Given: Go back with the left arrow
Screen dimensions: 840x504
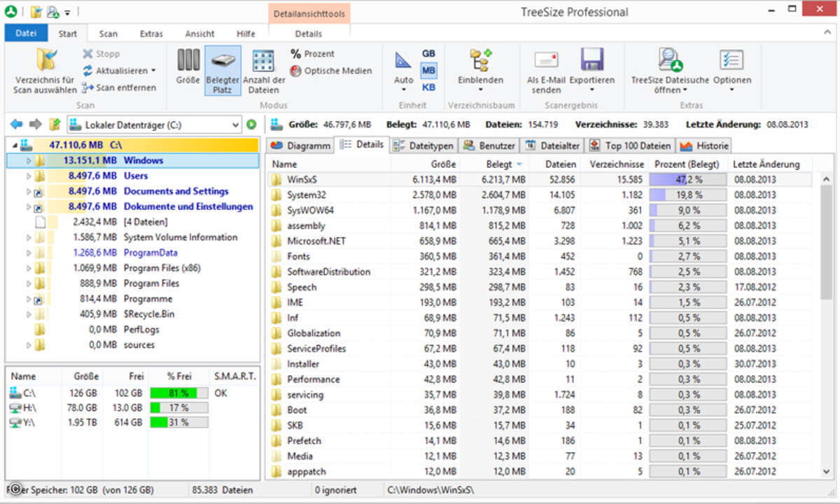Looking at the screenshot, I should click(16, 125).
